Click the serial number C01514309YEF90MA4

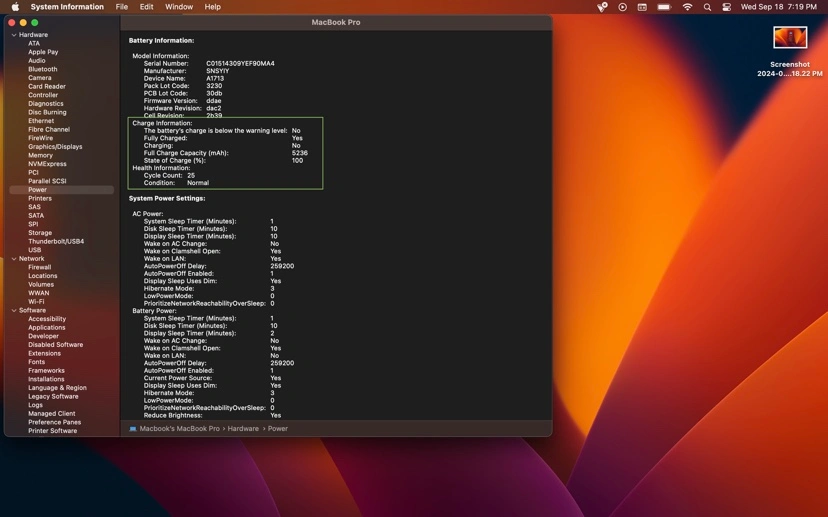point(240,63)
